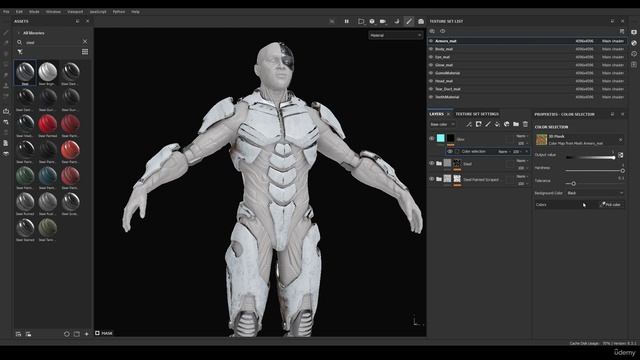Hide the Color selection effect
Viewport: 640px width, 360px height.
450,151
